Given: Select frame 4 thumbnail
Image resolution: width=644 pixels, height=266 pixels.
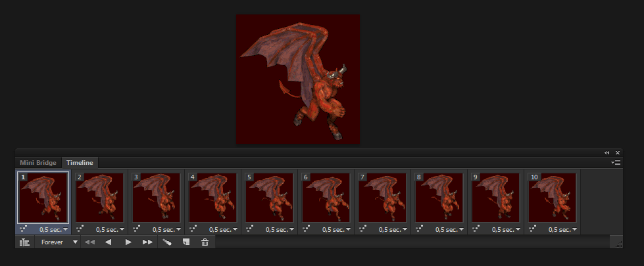Looking at the screenshot, I should 212,198.
